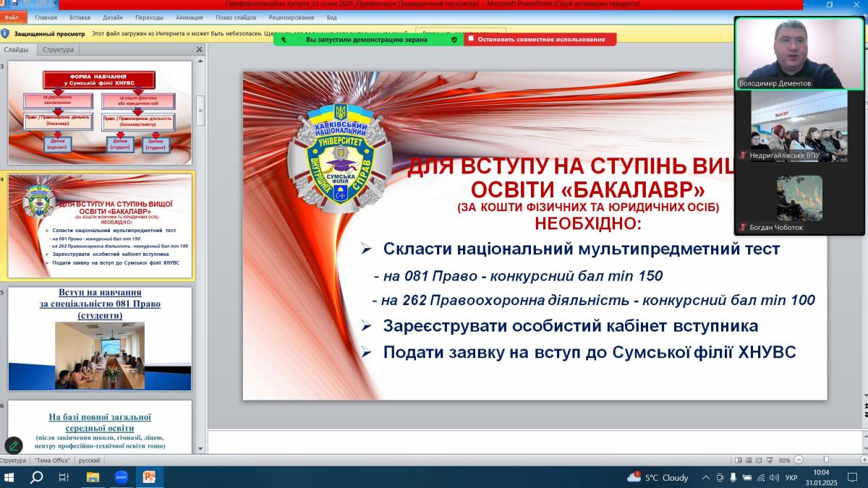
Task: Switch to the Структура pane tab
Action: tap(59, 50)
